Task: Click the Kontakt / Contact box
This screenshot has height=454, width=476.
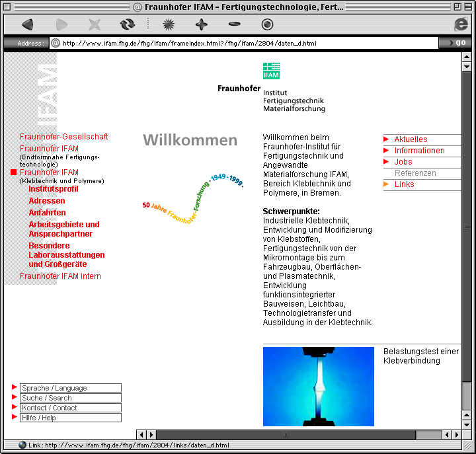Action: pyautogui.click(x=71, y=408)
